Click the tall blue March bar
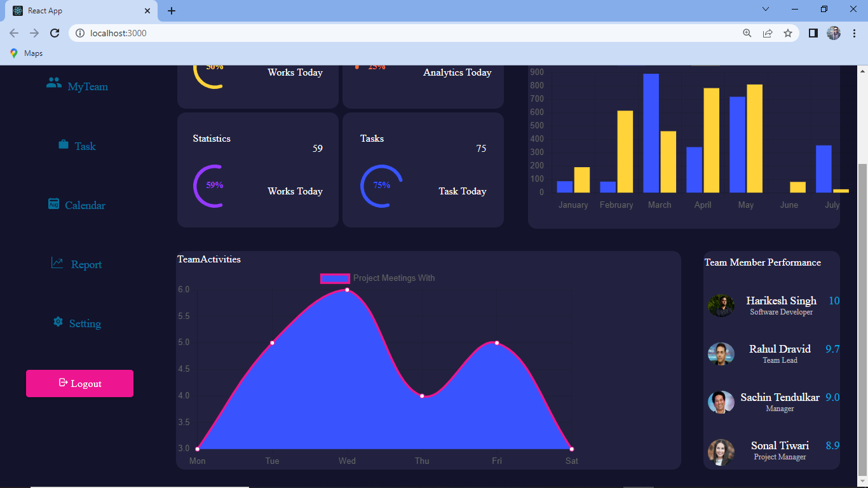Screen dimensions: 868x488 tap(651, 133)
